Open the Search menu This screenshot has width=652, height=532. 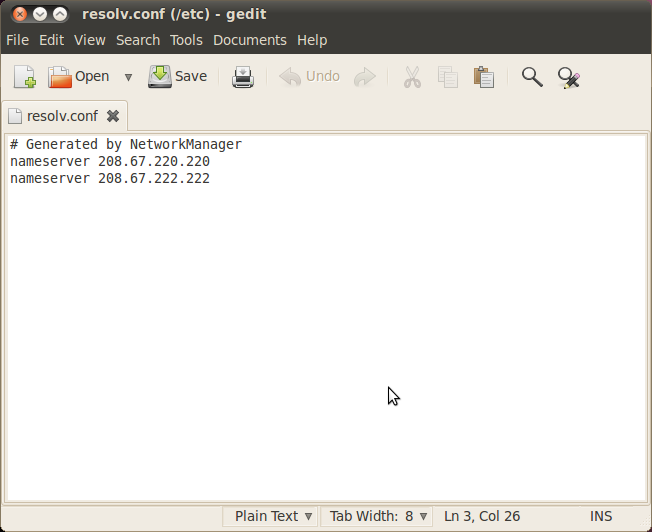pyautogui.click(x=138, y=40)
